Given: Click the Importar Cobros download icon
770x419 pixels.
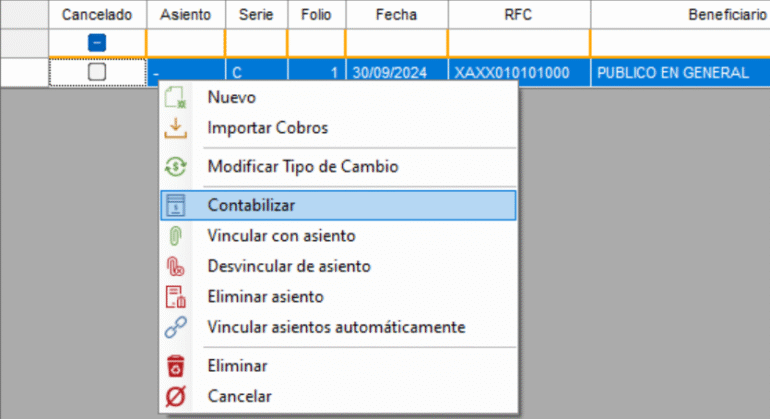Looking at the screenshot, I should 175,128.
